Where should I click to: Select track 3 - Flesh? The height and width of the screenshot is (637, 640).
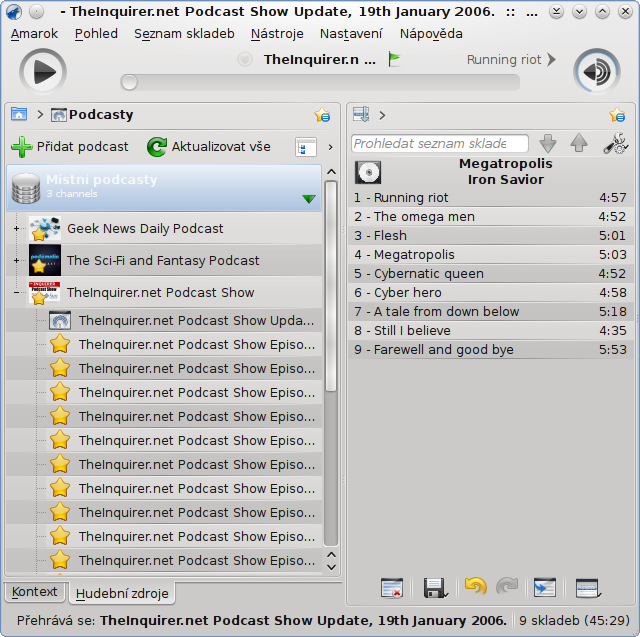490,235
